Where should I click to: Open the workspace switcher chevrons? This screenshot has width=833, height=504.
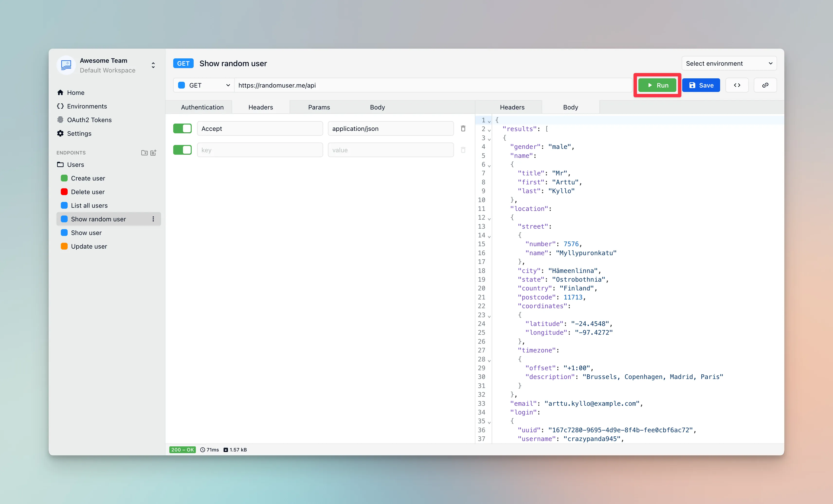pyautogui.click(x=153, y=65)
